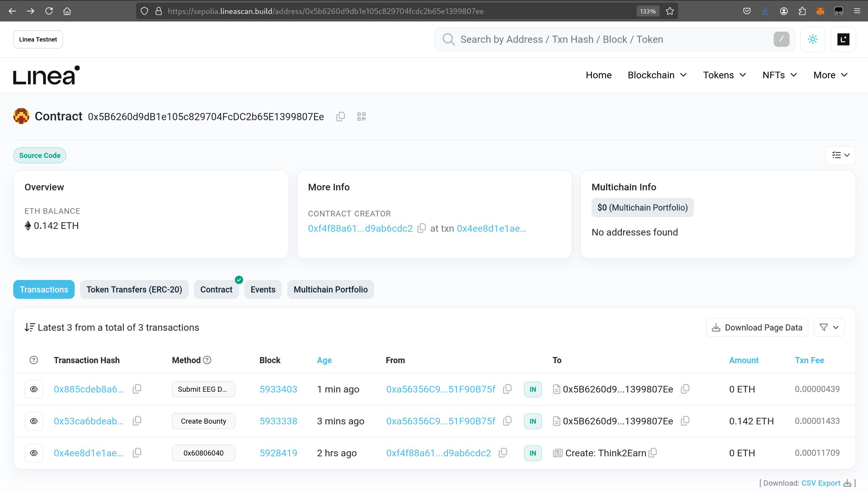
Task: Click the sort icon beside Latest 3 transactions
Action: (x=30, y=327)
